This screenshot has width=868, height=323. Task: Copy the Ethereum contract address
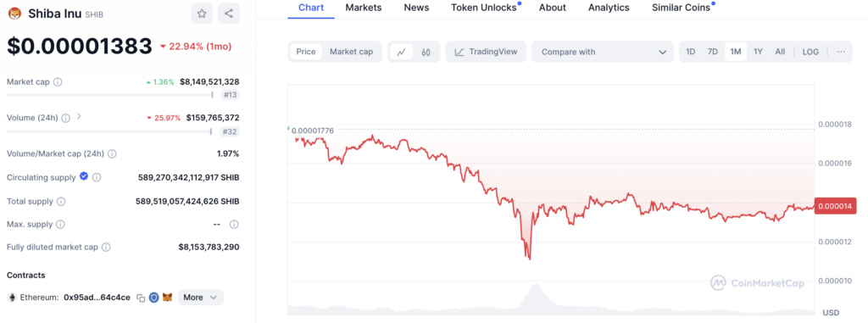point(142,298)
